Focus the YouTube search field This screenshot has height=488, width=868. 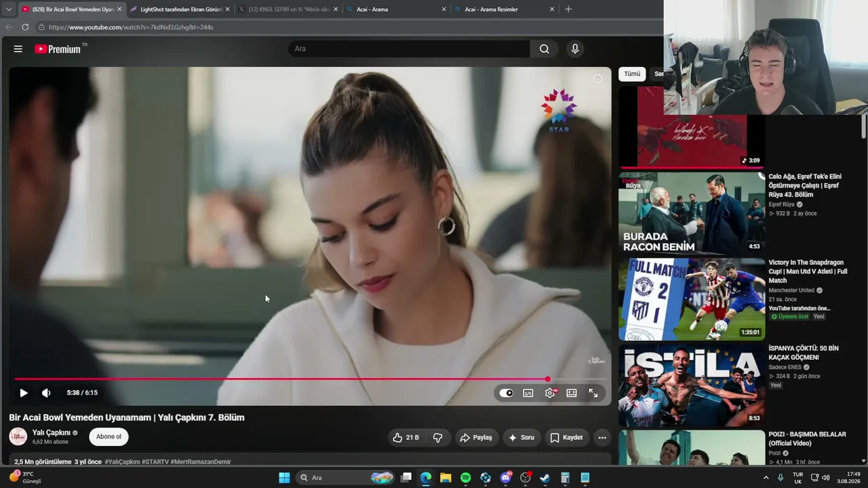coord(410,49)
